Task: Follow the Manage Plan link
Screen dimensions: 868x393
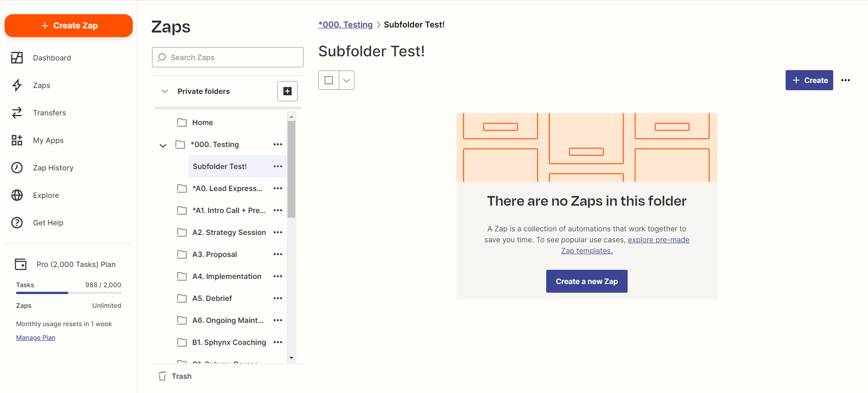Action: pyautogui.click(x=36, y=338)
